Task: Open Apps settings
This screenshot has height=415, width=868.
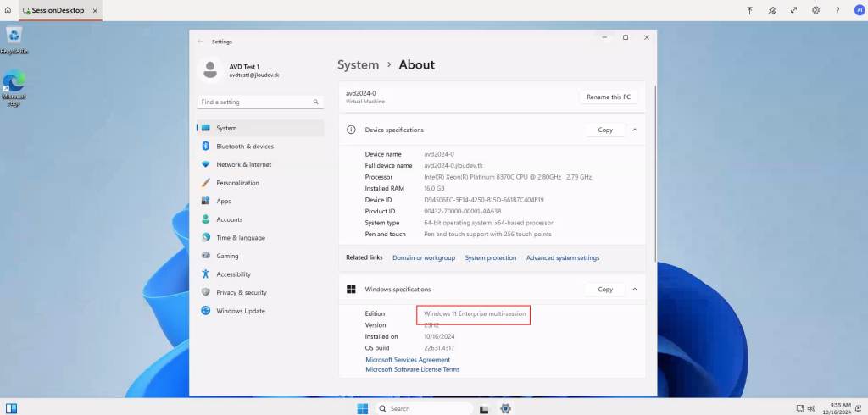Action: click(260, 201)
